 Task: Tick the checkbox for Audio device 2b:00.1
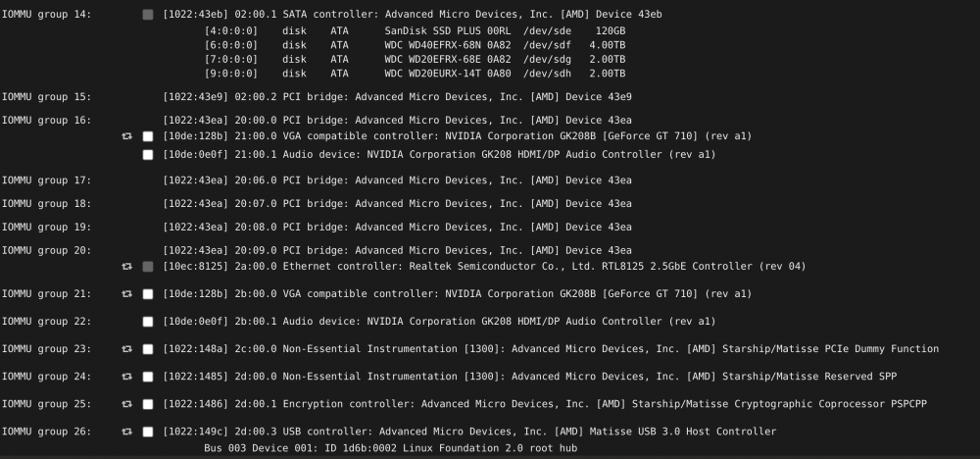(x=148, y=322)
